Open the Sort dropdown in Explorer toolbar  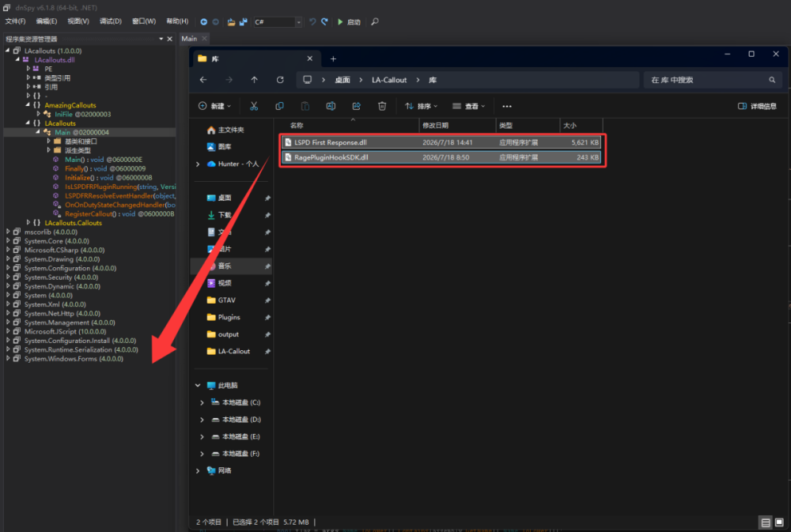point(421,106)
